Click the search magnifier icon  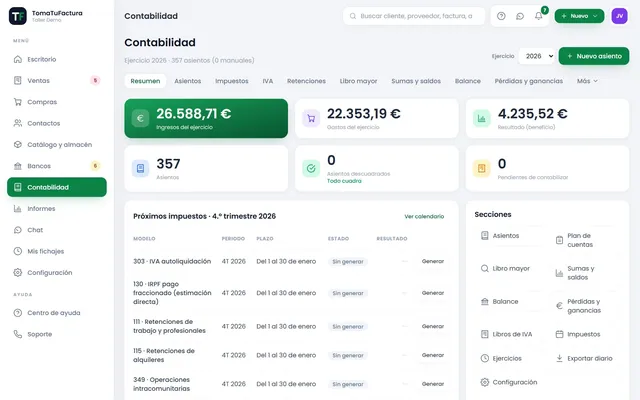tap(353, 16)
